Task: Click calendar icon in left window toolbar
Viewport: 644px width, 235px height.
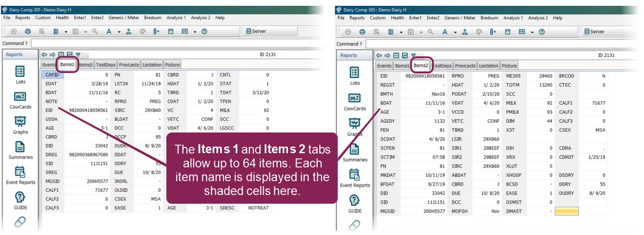Action: click(170, 31)
